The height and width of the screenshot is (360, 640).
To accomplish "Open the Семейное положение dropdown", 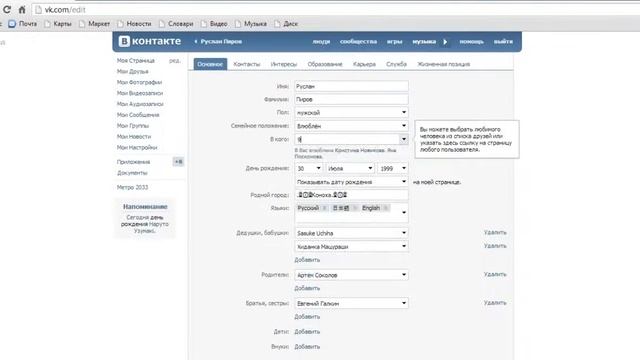I will click(351, 126).
